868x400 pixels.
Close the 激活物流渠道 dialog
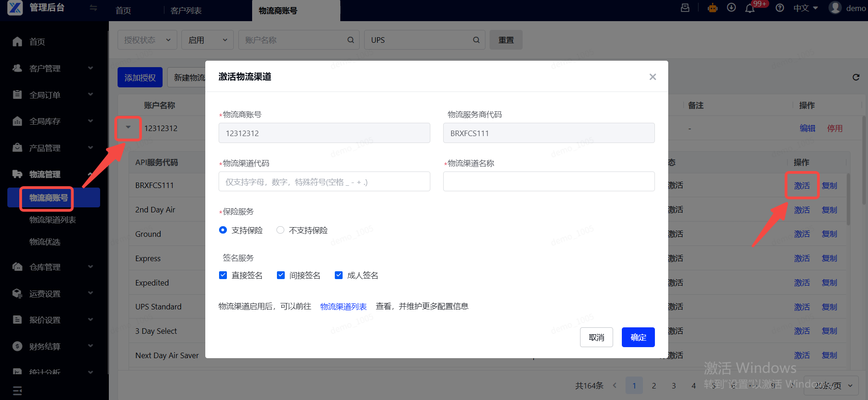[653, 77]
